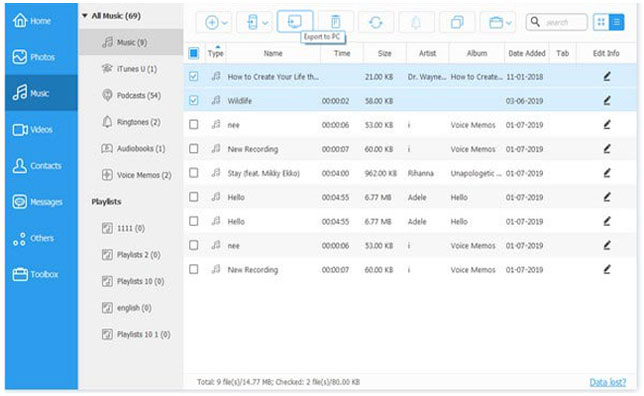This screenshot has width=644, height=396.
Task: Click the Export to device phone icon
Action: coord(253,22)
